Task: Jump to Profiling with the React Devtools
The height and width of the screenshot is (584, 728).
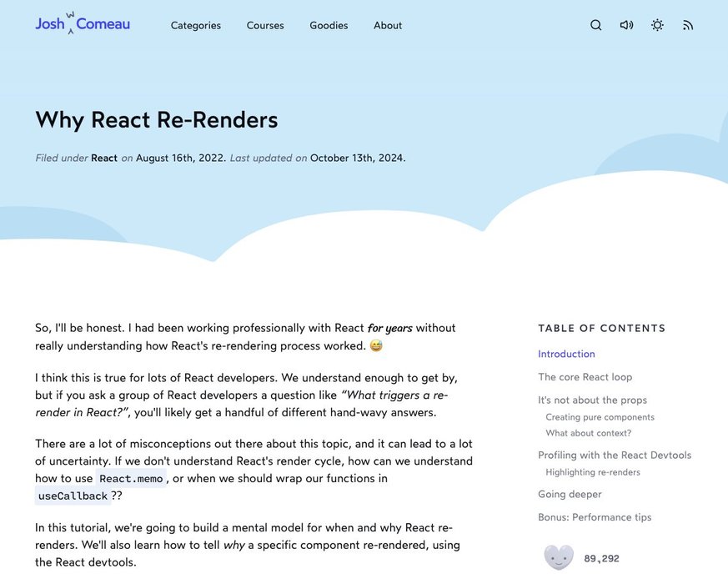Action: [615, 456]
